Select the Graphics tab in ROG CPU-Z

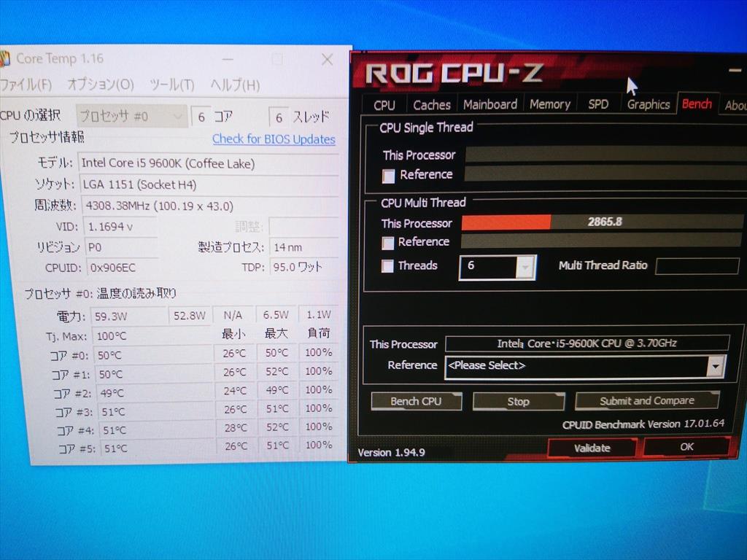tap(649, 104)
